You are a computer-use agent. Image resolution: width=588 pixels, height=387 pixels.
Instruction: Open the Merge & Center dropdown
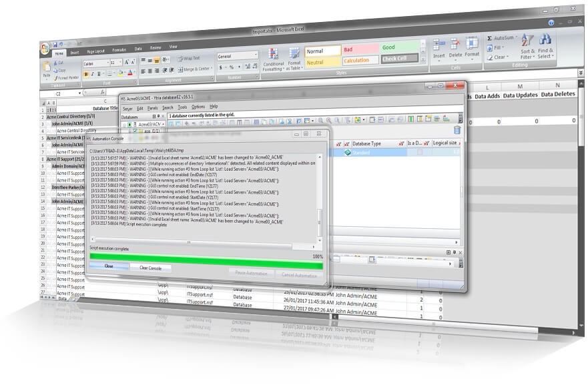211,68
